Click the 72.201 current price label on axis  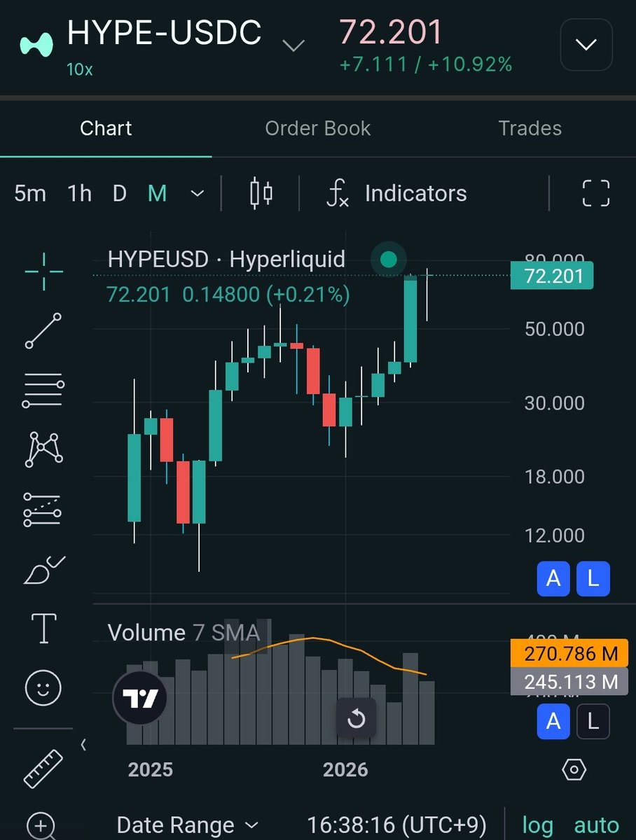pyautogui.click(x=552, y=276)
